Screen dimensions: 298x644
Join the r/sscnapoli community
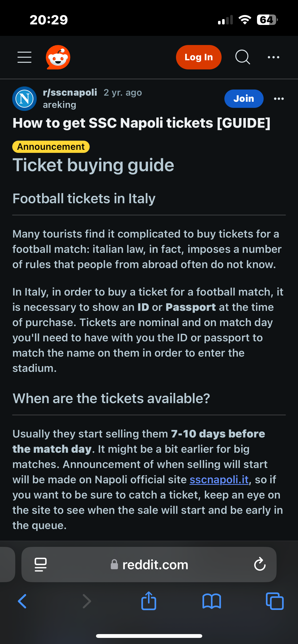[244, 99]
